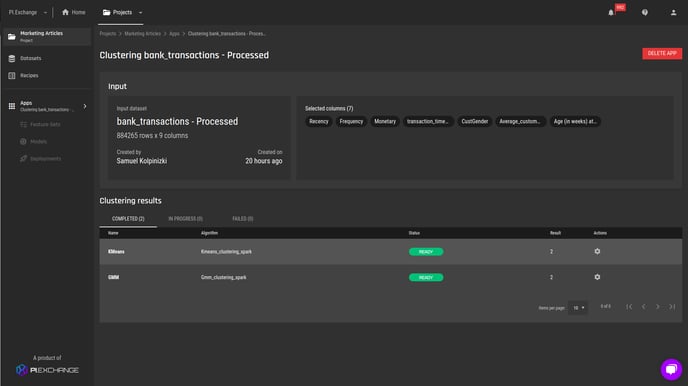Click the Marketing Articles folder icon
This screenshot has height=386, width=688.
(12, 36)
